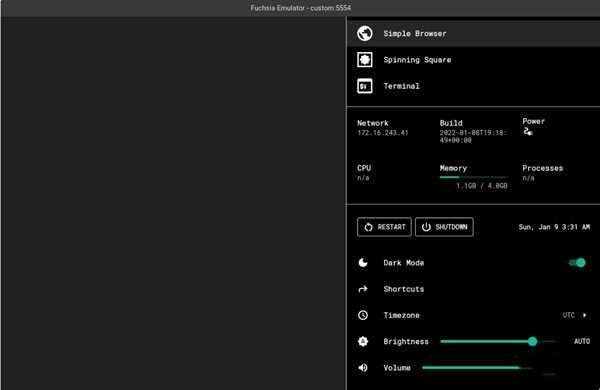Click the SHUTDOWN button
The height and width of the screenshot is (390, 600).
[x=444, y=227]
